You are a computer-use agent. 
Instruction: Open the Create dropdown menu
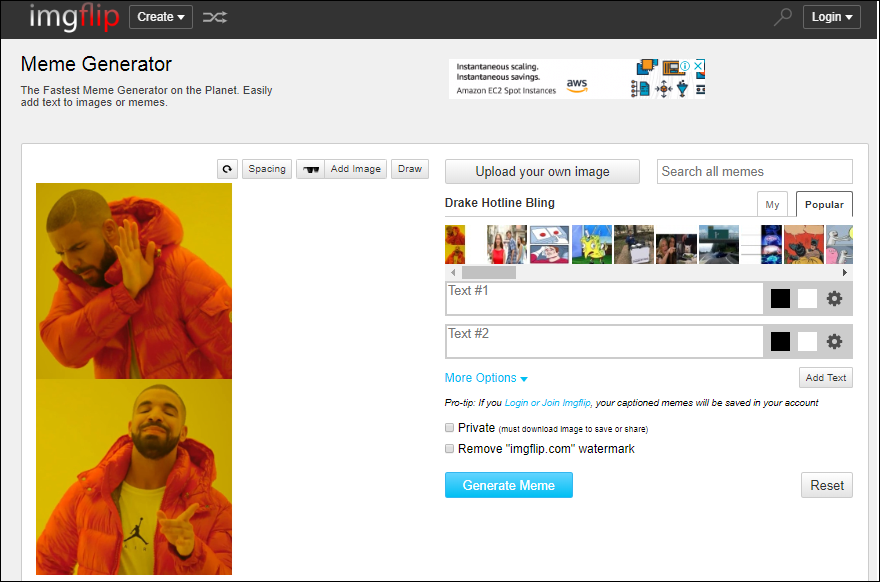pos(161,17)
